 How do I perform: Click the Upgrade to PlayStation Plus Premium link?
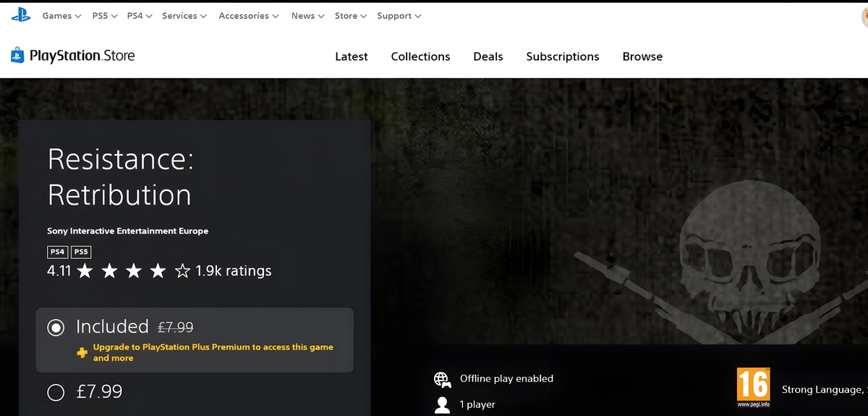(213, 352)
